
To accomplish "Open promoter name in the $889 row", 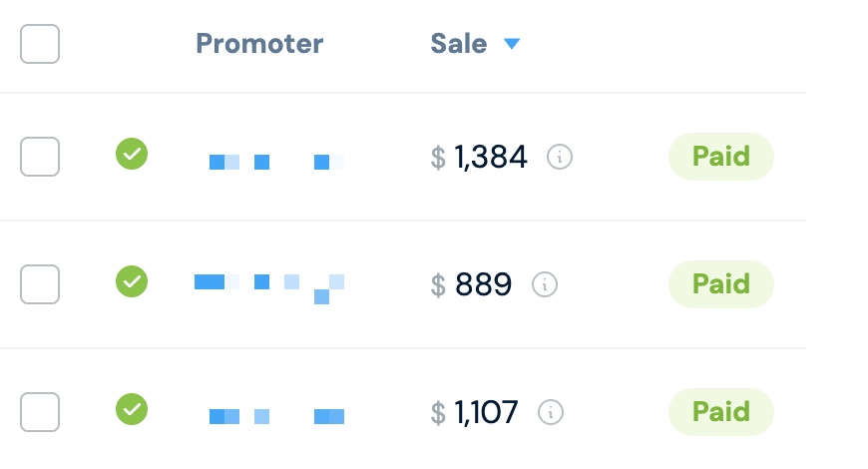I will 269,285.
